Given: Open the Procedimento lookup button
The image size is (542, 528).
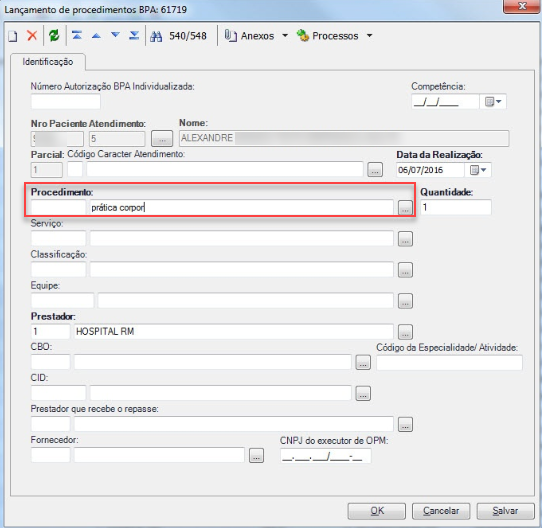Looking at the screenshot, I should tap(405, 207).
